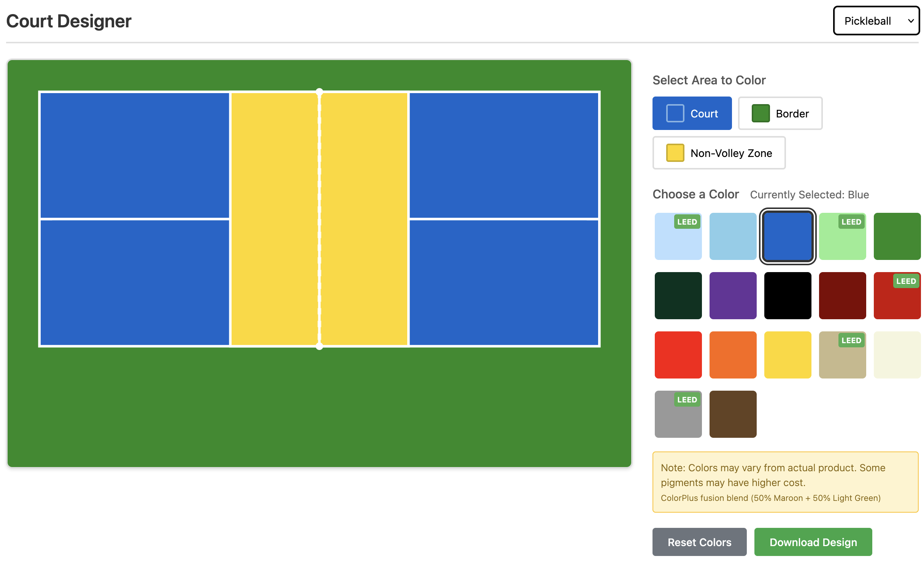Pick the purple color swatch

click(x=733, y=295)
